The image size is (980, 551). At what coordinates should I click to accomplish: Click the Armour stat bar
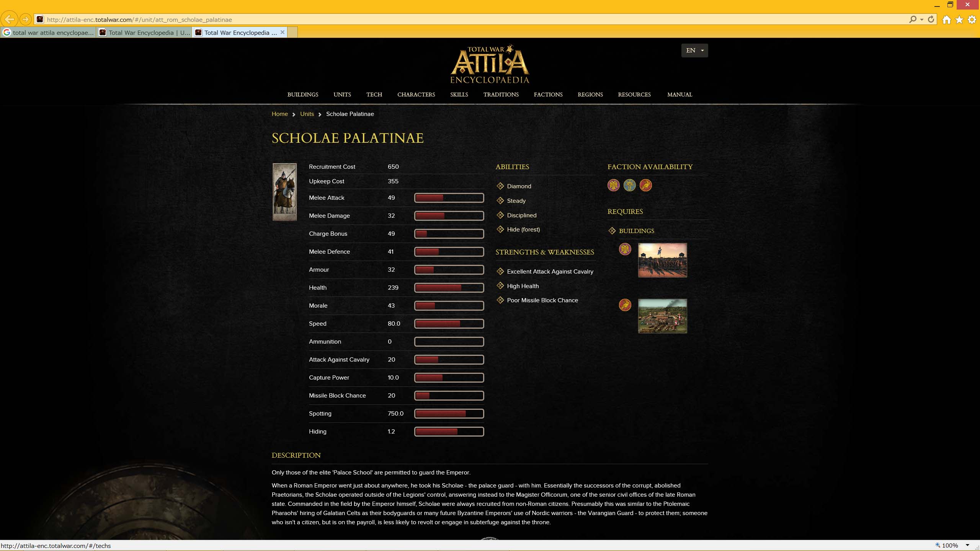[x=449, y=270]
